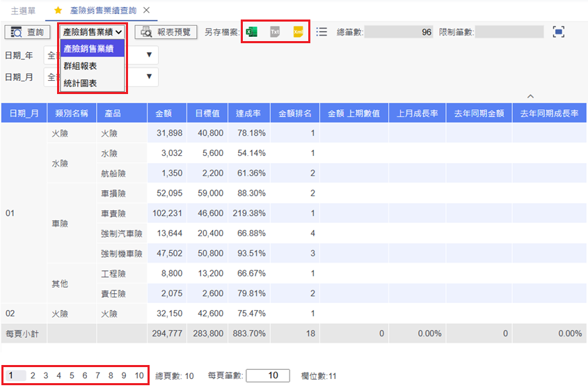
Task: Click the star icon on active tab
Action: click(58, 11)
